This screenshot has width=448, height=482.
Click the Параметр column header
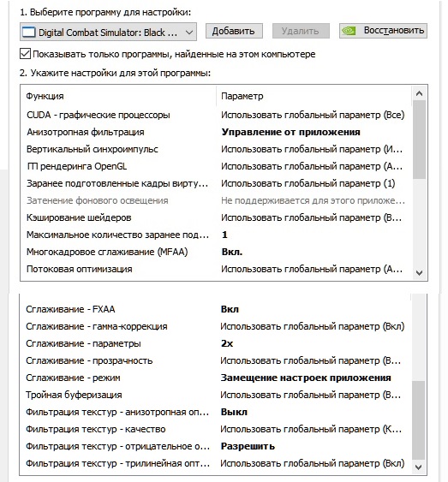(242, 96)
